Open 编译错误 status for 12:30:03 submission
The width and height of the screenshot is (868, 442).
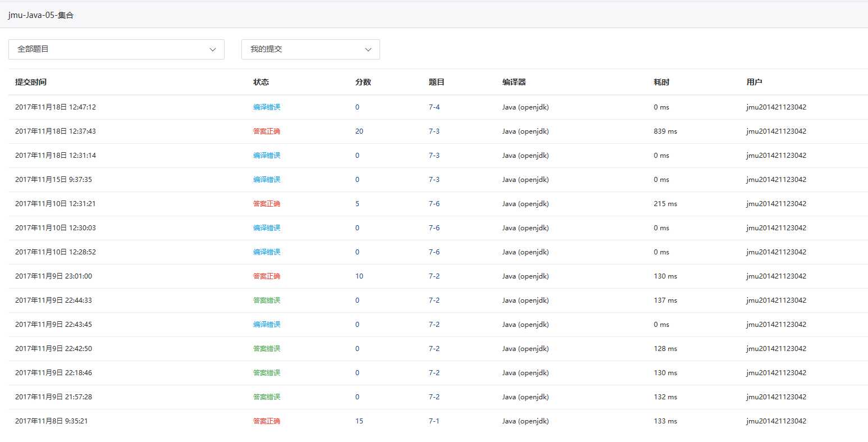click(267, 228)
